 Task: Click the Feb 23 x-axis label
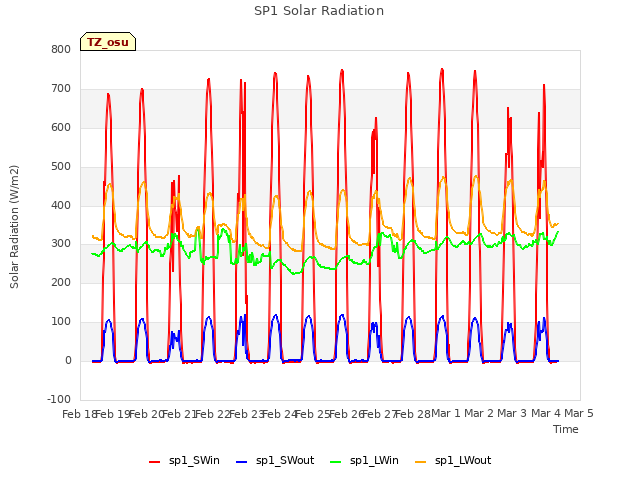(245, 414)
